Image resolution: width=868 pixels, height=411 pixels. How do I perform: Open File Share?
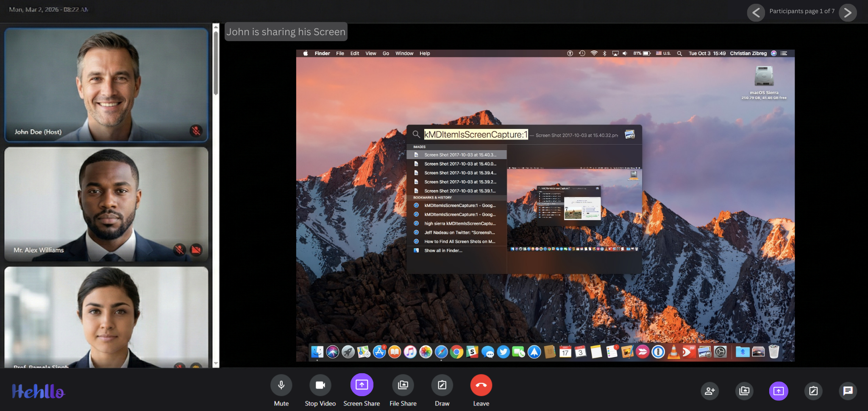point(403,385)
